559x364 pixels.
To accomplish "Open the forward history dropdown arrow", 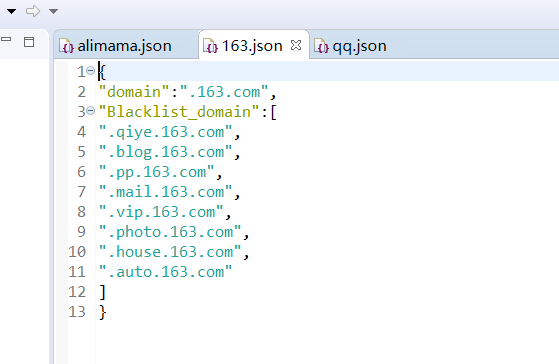I will (53, 12).
